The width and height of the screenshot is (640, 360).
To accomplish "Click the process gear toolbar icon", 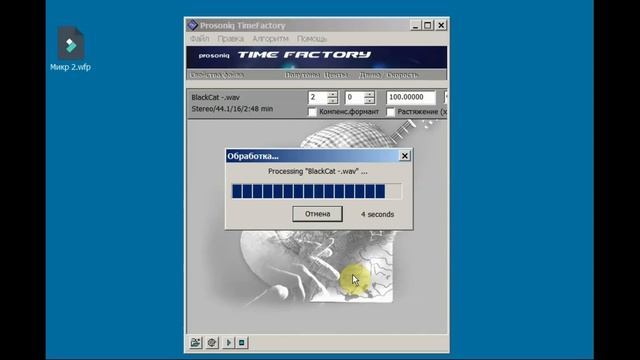I will (211, 342).
